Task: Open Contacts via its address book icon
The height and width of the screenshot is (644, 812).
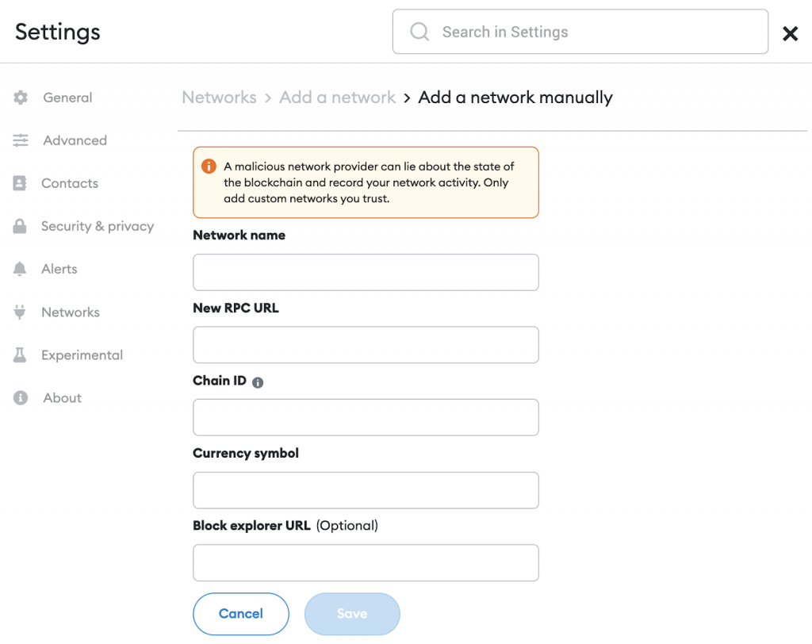Action: click(20, 182)
